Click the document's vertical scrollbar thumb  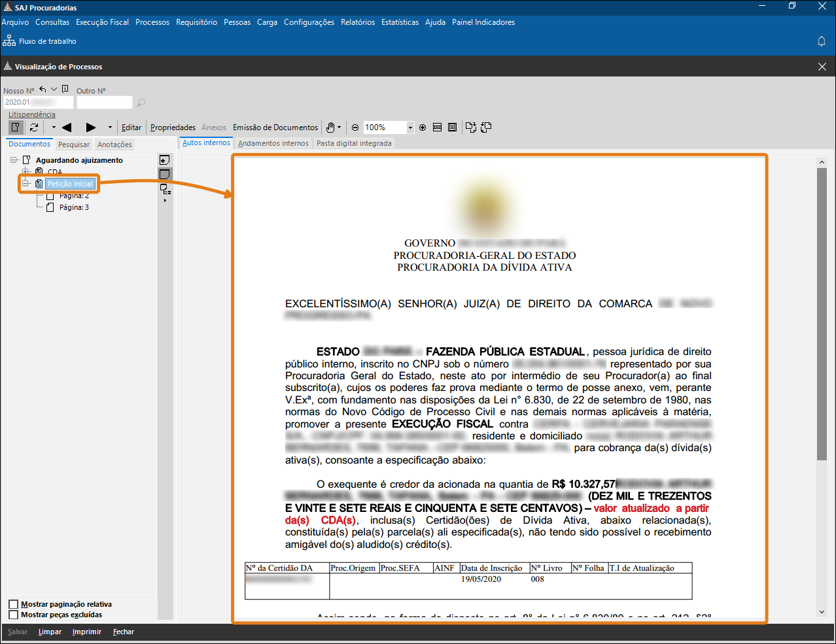(x=822, y=314)
